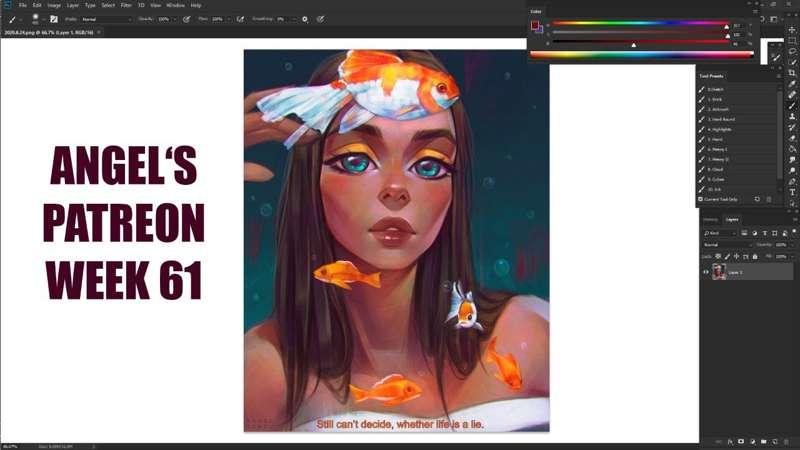
Task: Open layer Kind filter dropdown
Action: coord(720,233)
